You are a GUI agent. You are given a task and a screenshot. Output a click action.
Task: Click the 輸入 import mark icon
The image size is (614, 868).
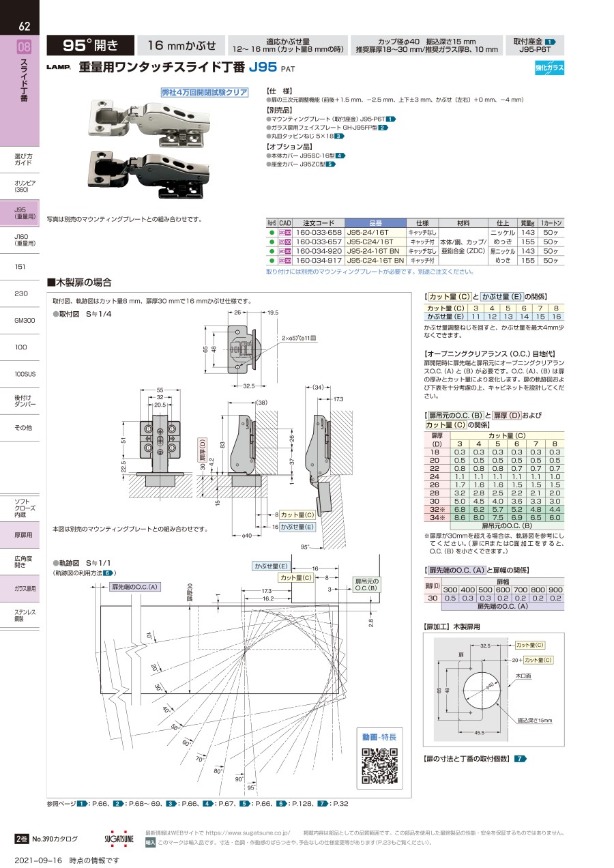coord(151,843)
